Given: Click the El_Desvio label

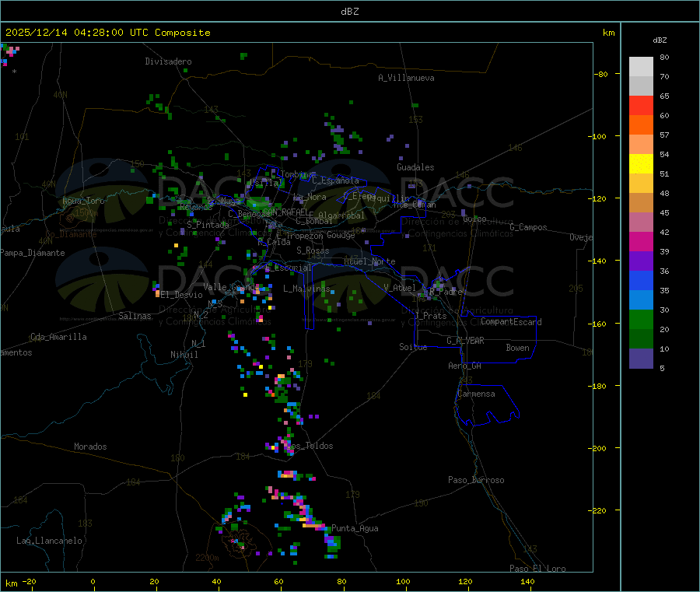Looking at the screenshot, I should coord(182,295).
